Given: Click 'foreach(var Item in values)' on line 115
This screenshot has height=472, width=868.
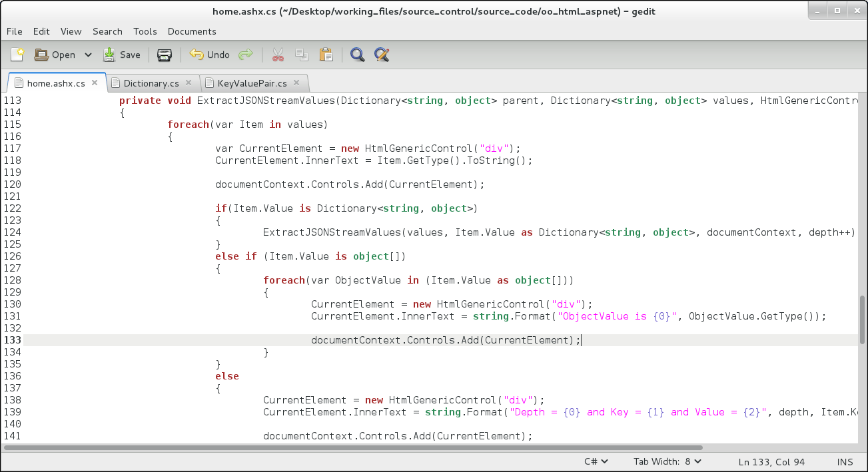Looking at the screenshot, I should [247, 124].
